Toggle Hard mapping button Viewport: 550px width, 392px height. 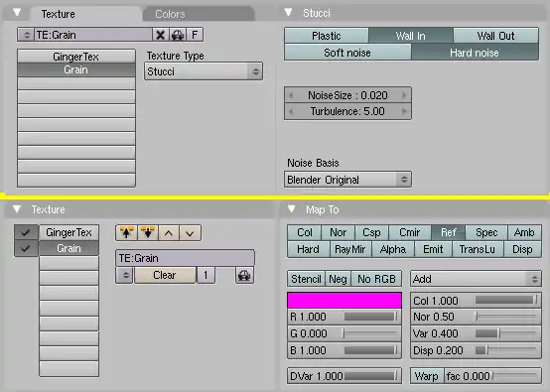coord(309,249)
